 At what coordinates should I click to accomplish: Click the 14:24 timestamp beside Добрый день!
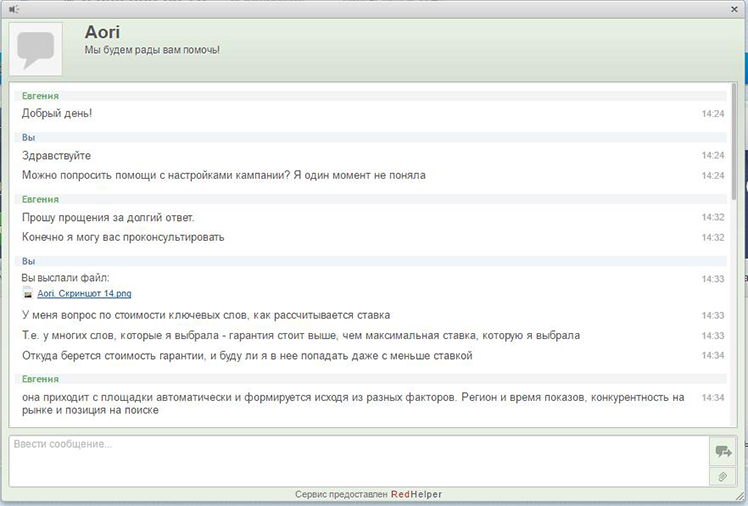pos(713,114)
